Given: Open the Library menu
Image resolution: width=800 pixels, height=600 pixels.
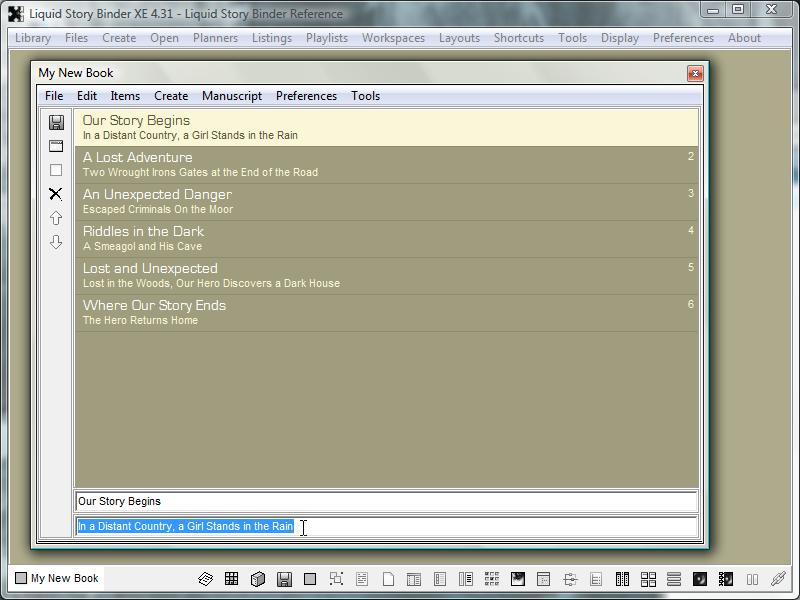Looking at the screenshot, I should [33, 38].
